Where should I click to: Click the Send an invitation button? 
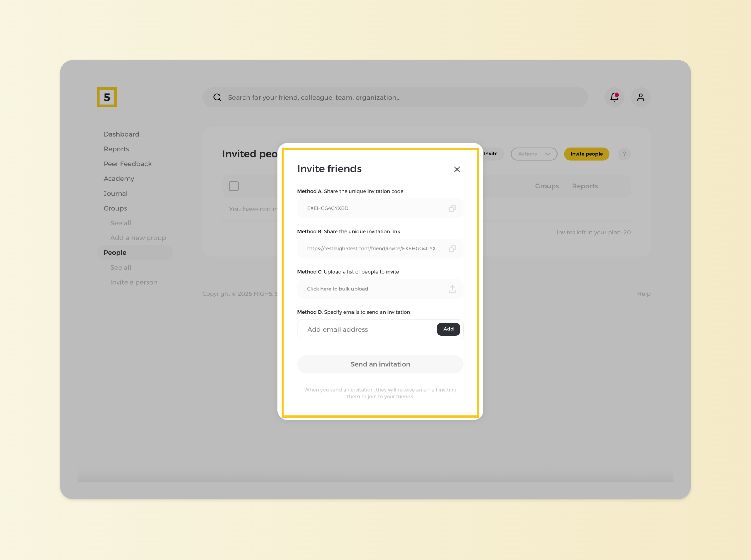coord(380,364)
